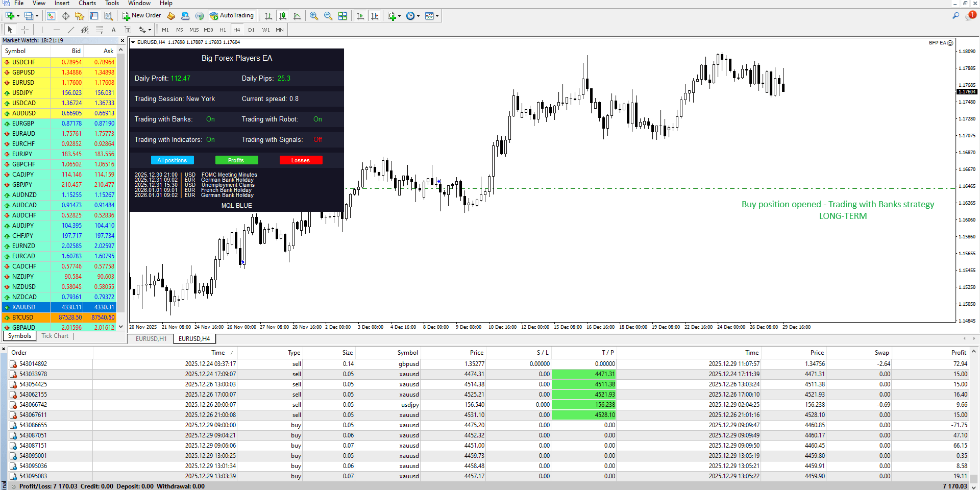Toggle the Auto Scroll button

tap(360, 16)
